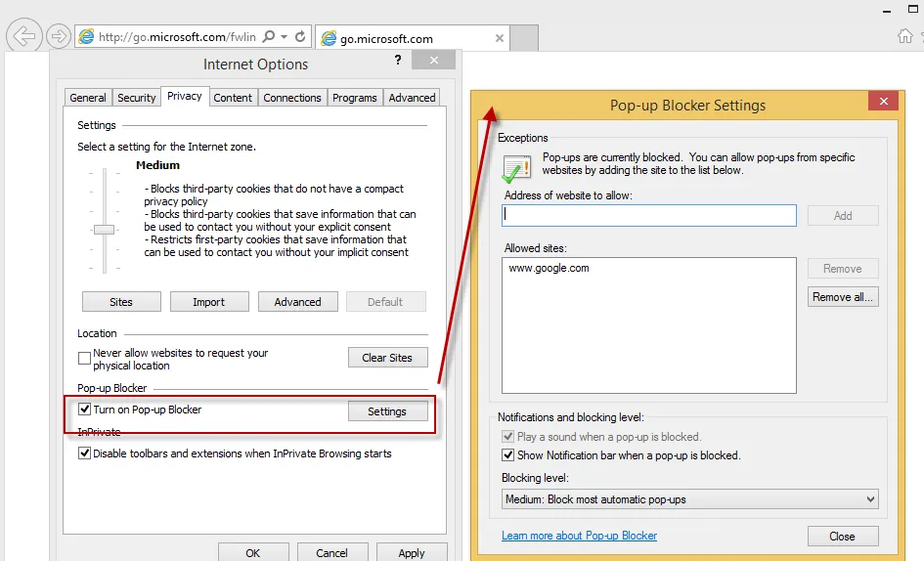The image size is (924, 561).
Task: Switch to the Content tab
Action: click(233, 98)
